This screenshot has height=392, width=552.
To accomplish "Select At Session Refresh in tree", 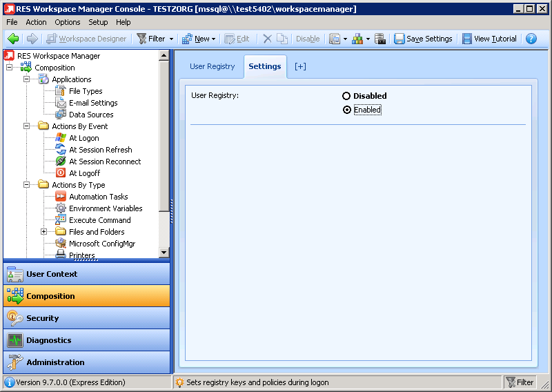I will tap(101, 150).
